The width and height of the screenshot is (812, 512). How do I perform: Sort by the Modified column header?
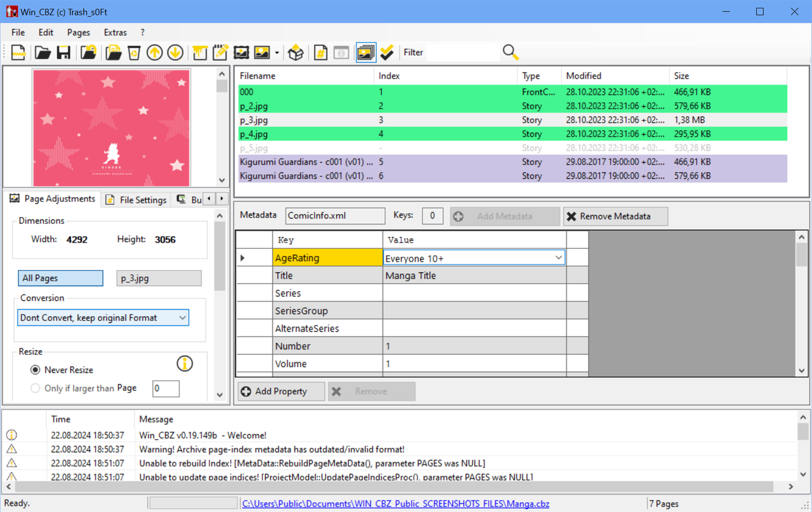(x=616, y=76)
